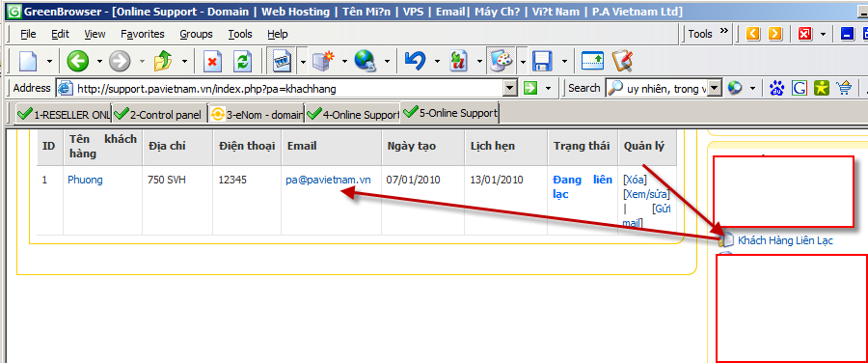Screen dimensions: 868x363
Task: Click the Đang liên lạc status link
Action: click(583, 186)
